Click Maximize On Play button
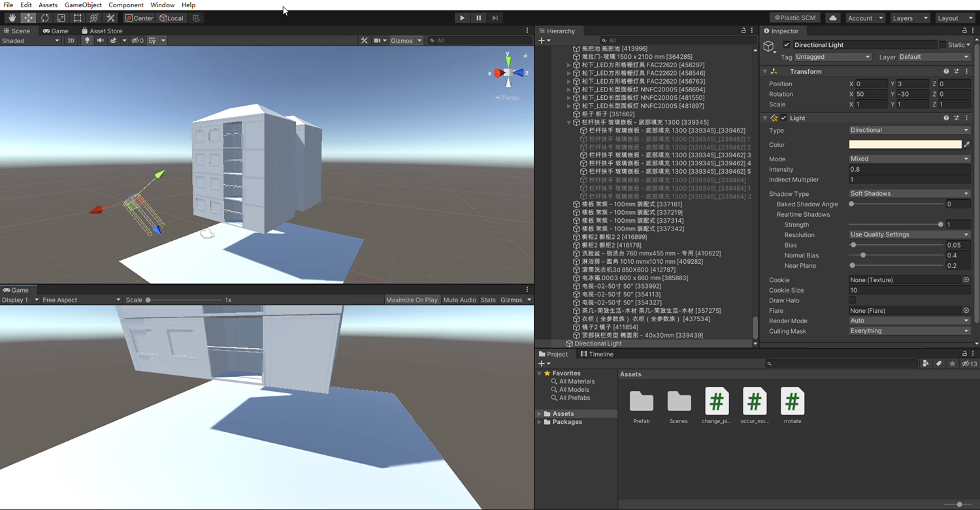980x510 pixels. tap(412, 300)
